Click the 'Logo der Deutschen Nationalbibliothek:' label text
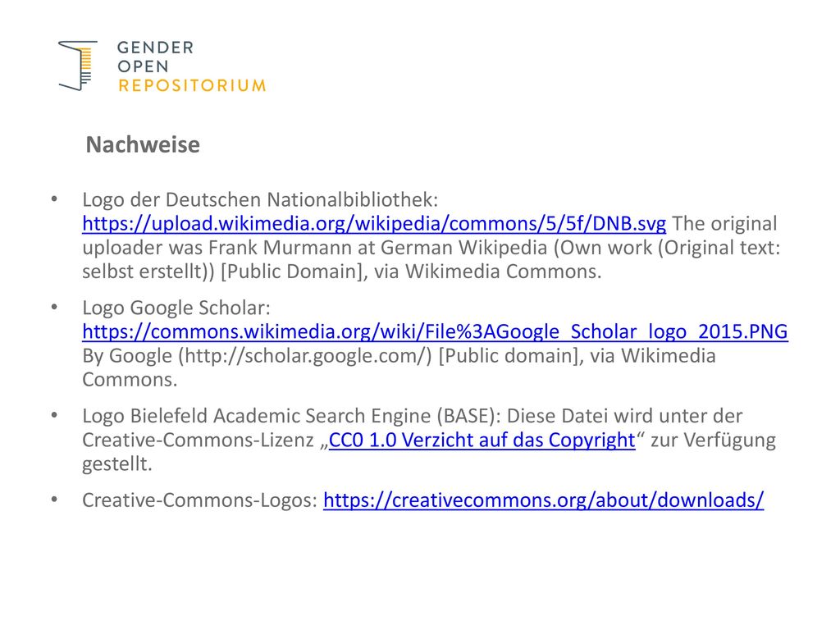840x630 pixels. tap(260, 199)
